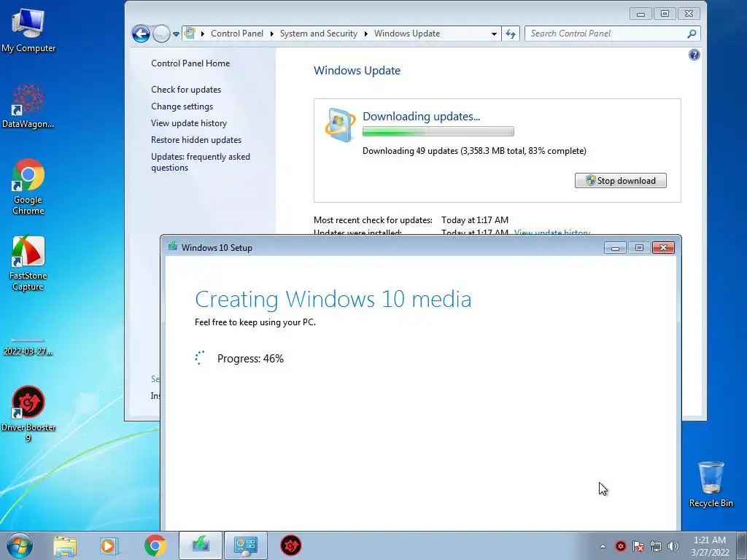The image size is (747, 560).
Task: Open the DataWagon desktop shortcut
Action: 28,106
